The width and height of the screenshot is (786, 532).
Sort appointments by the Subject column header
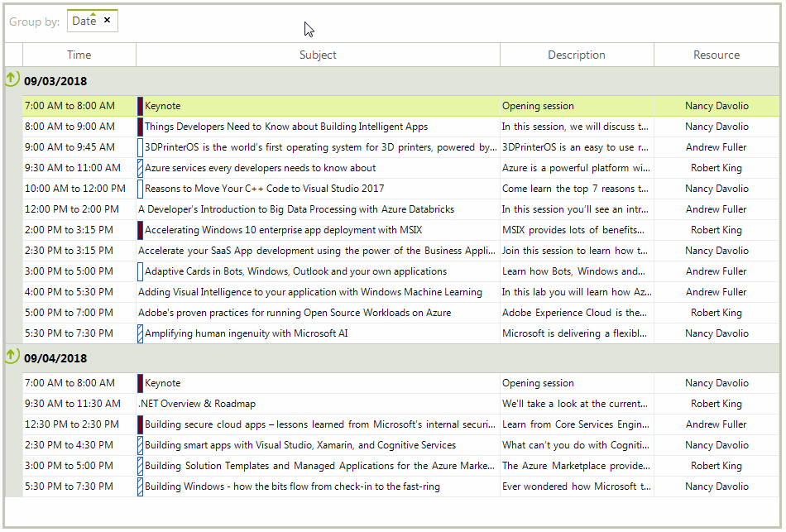pyautogui.click(x=319, y=54)
